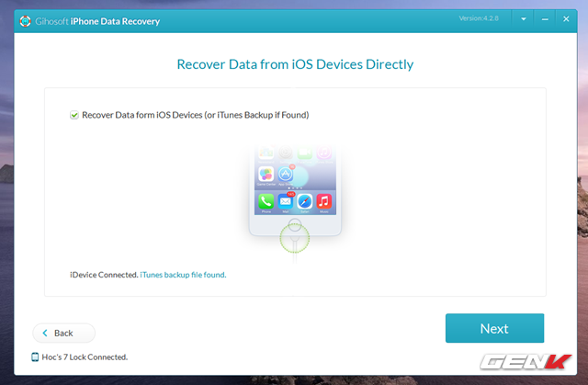Click the iPhone home button on illustration
The height and width of the screenshot is (385, 588).
(x=295, y=222)
